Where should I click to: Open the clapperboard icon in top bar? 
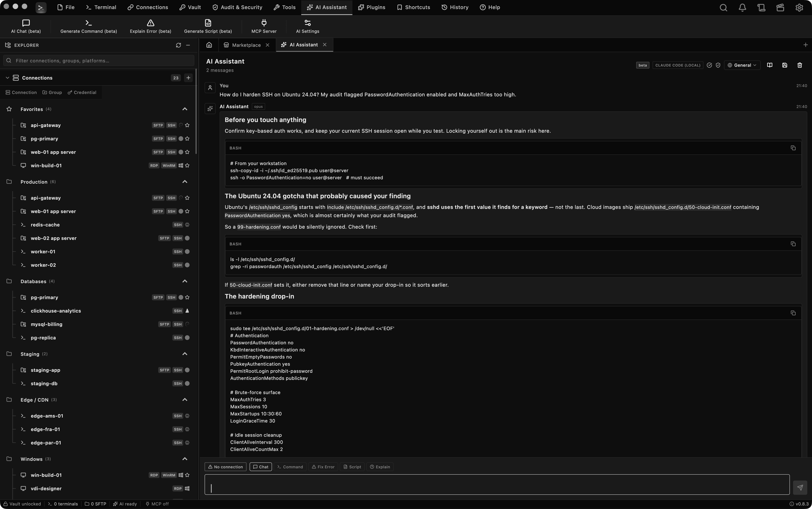[780, 8]
